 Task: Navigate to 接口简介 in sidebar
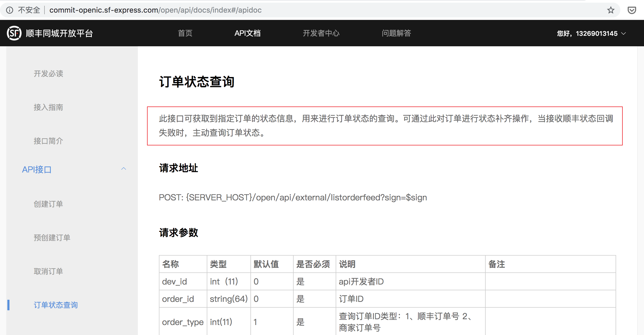click(48, 141)
